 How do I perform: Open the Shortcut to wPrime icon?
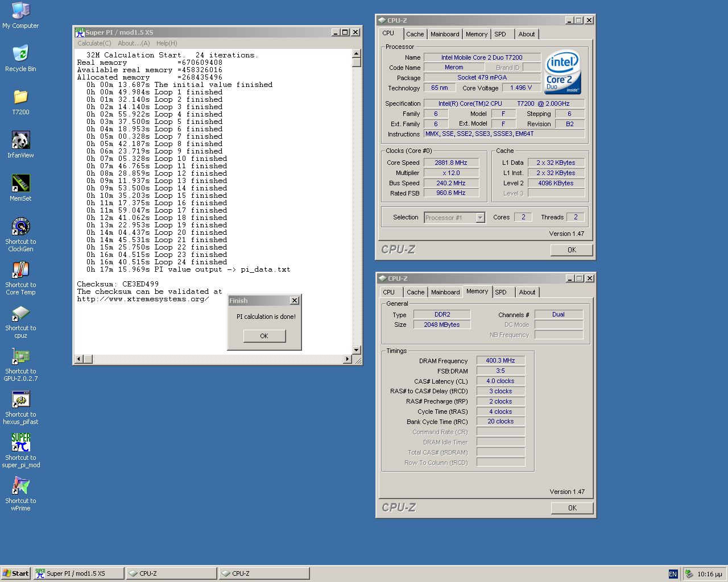pos(20,493)
